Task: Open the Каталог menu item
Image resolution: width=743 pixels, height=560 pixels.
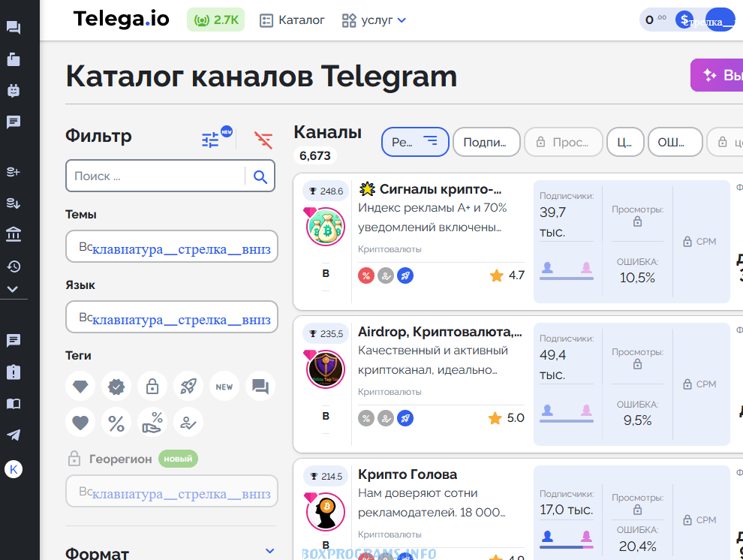Action: tap(293, 20)
